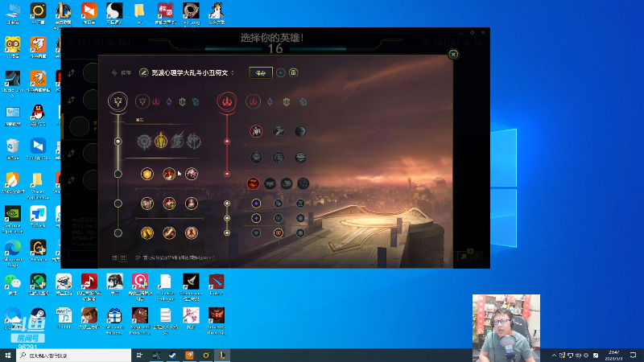Select the Taste of Blood rune
This screenshot has width=644, height=362.
279,131
